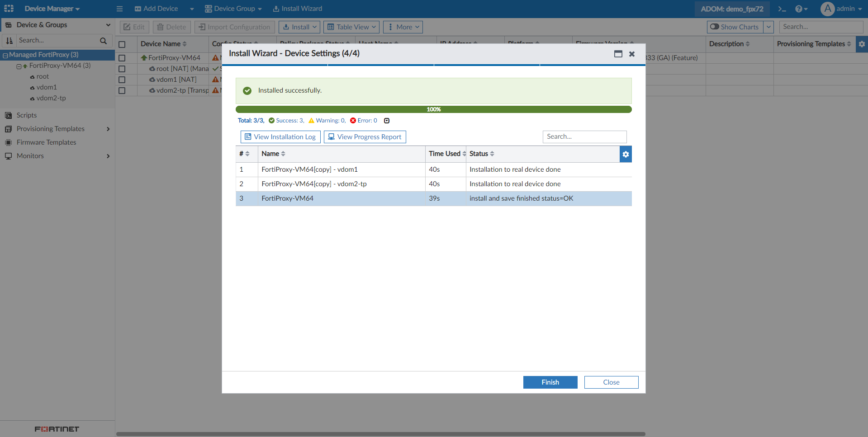Sort devices by Device Name column
Screen dimensions: 868x437
(185, 44)
